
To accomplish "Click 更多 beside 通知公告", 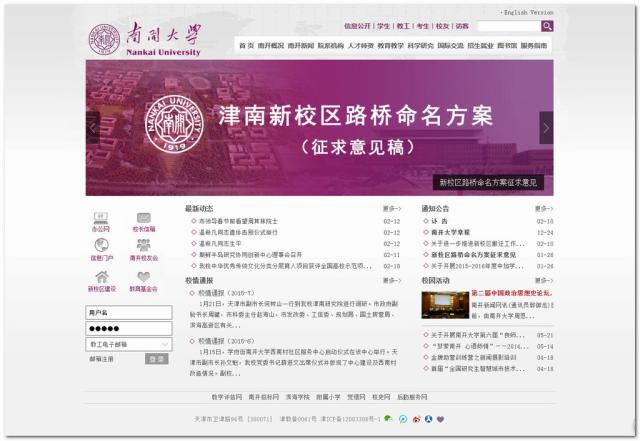I will tap(544, 209).
